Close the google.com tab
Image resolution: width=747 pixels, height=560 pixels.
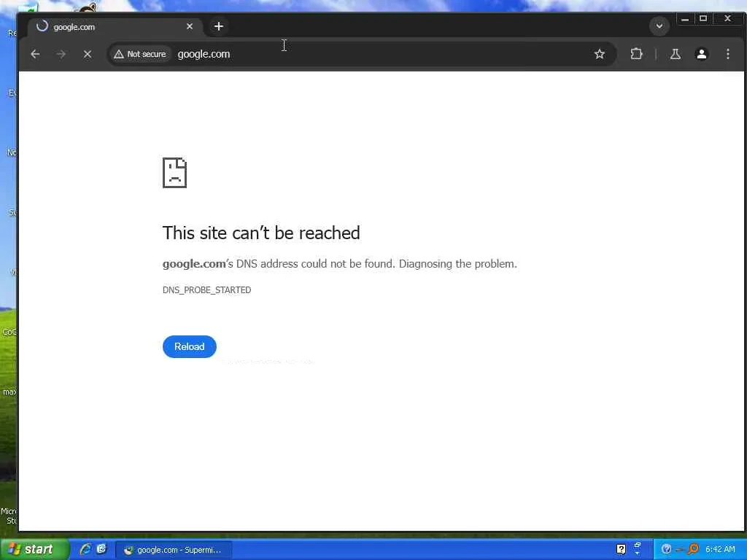pos(190,27)
